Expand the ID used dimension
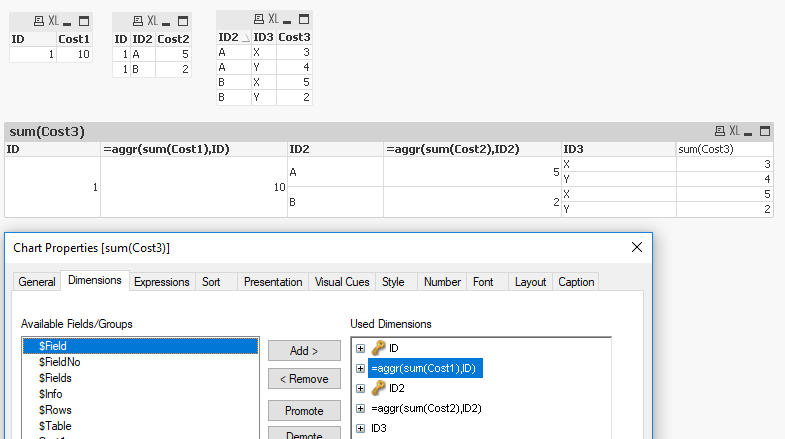The height and width of the screenshot is (439, 785). click(x=360, y=348)
